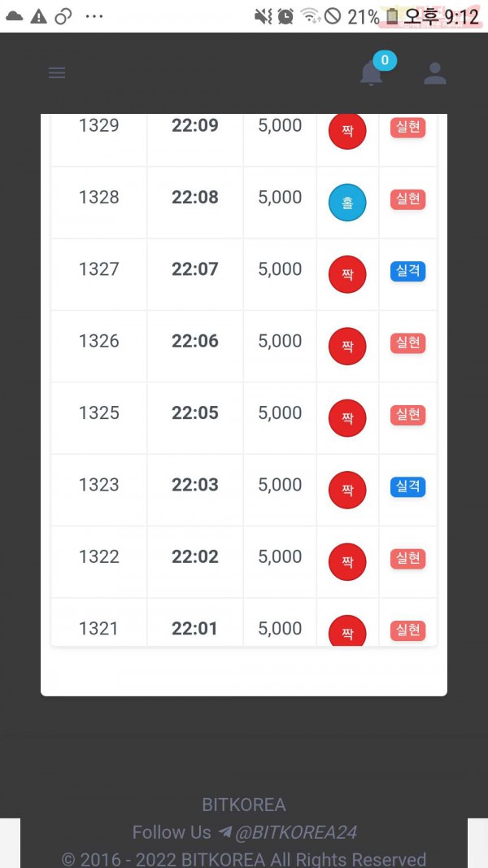
Task: Click the blue 실격 badge in row 1327
Action: [x=408, y=271]
